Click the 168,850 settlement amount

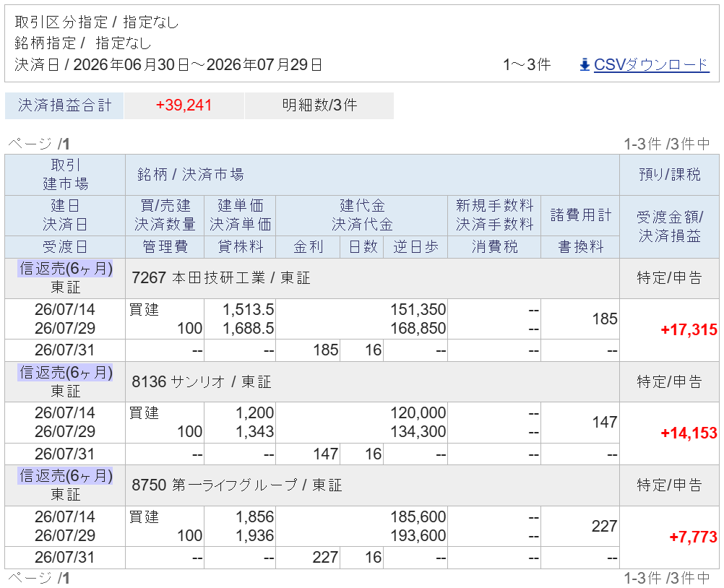[x=418, y=328]
